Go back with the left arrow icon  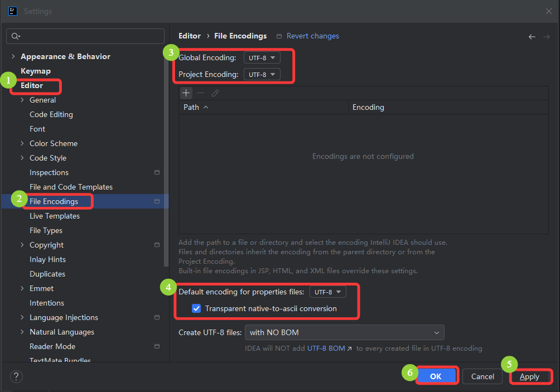tap(532, 37)
